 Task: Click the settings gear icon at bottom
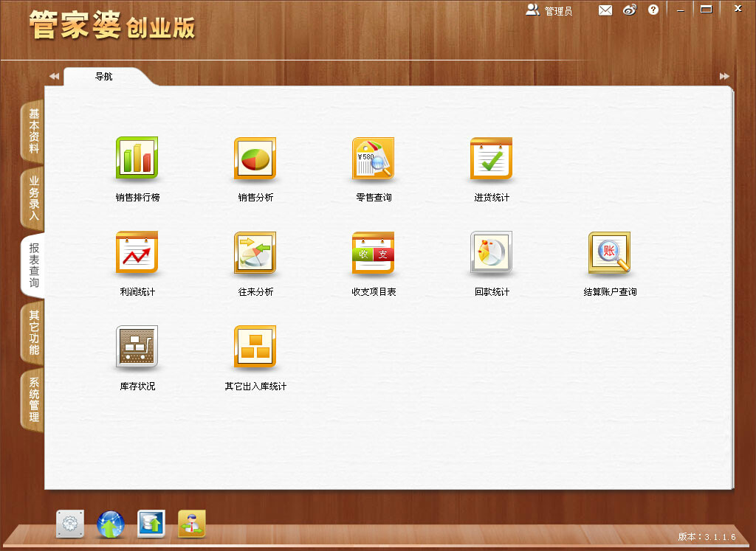69,524
